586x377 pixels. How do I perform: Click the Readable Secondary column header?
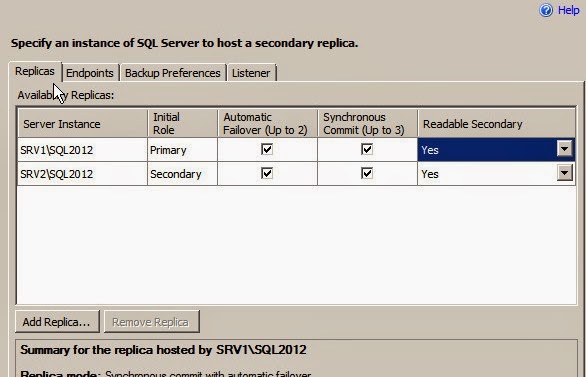497,124
